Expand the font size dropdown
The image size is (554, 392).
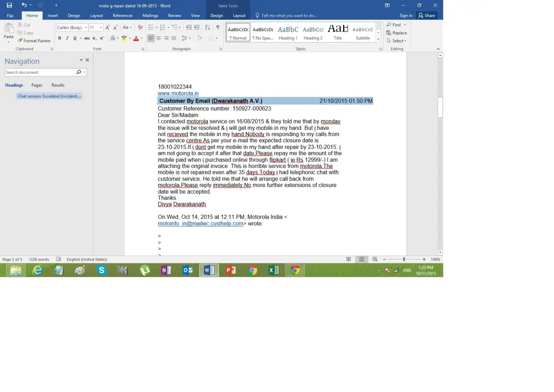click(x=101, y=28)
